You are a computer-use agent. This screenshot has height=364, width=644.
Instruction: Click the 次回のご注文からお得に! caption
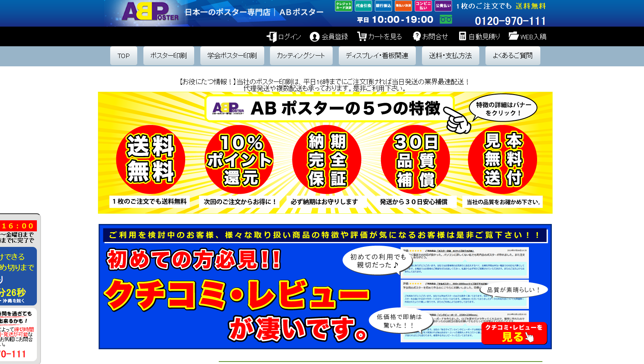click(x=240, y=201)
